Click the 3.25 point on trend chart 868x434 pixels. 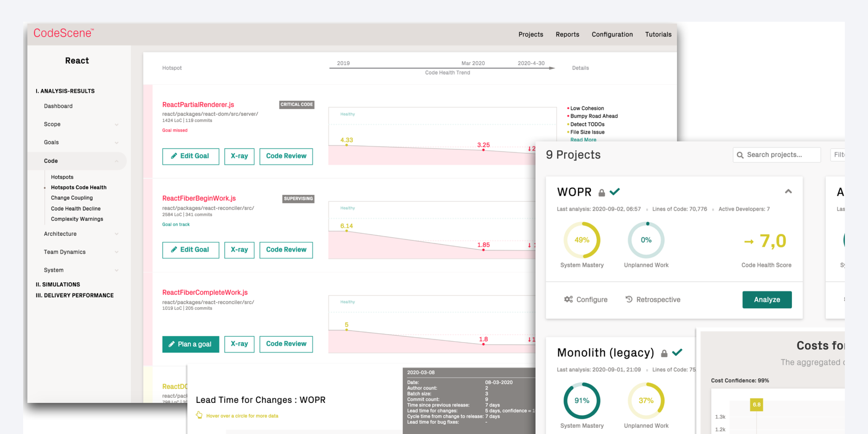(x=483, y=150)
